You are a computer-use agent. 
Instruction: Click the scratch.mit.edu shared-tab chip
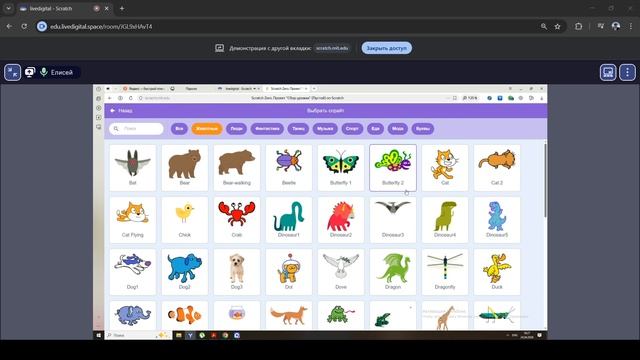tap(332, 48)
